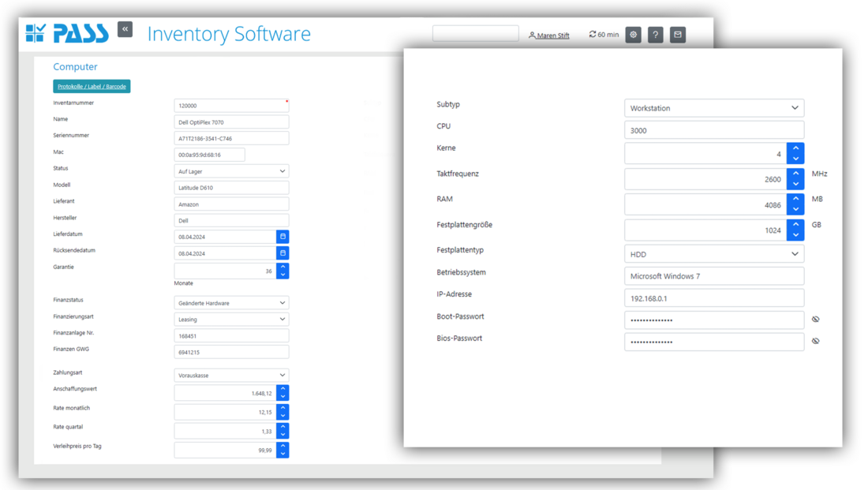Open the Subtyp dropdown set to Workstation

pos(713,108)
